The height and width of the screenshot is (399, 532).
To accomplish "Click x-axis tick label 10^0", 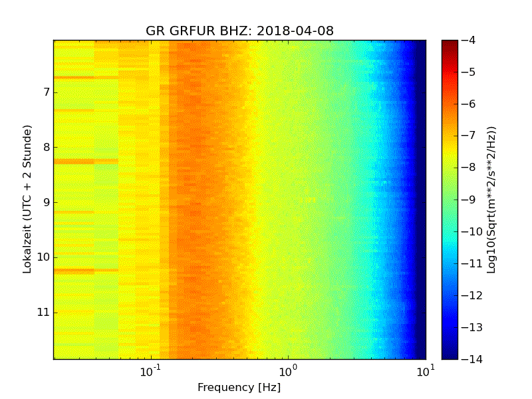I will click(288, 371).
